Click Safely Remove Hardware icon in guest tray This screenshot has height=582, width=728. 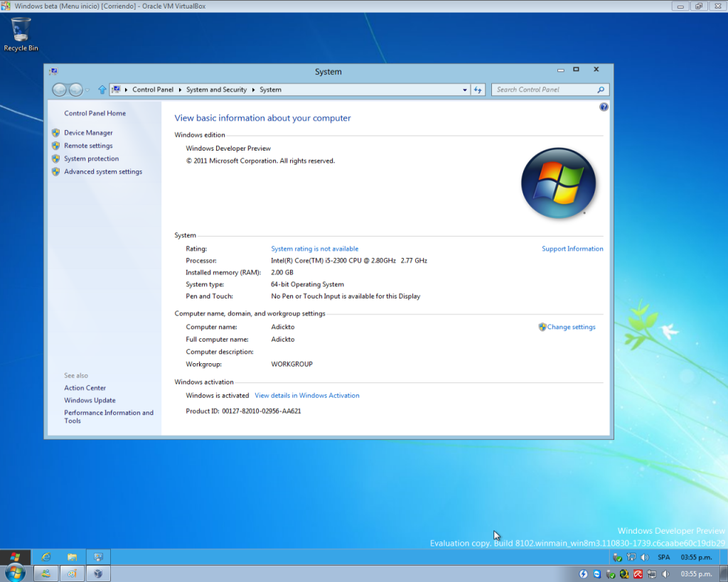(x=617, y=557)
